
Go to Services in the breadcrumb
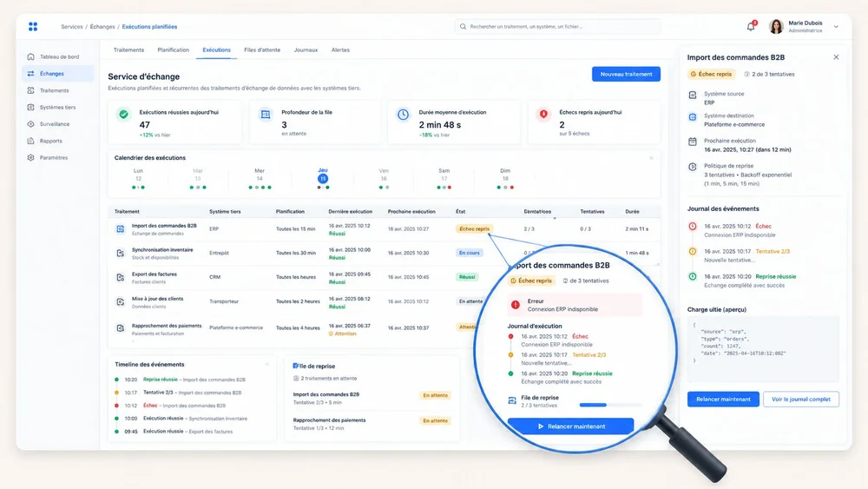click(72, 27)
